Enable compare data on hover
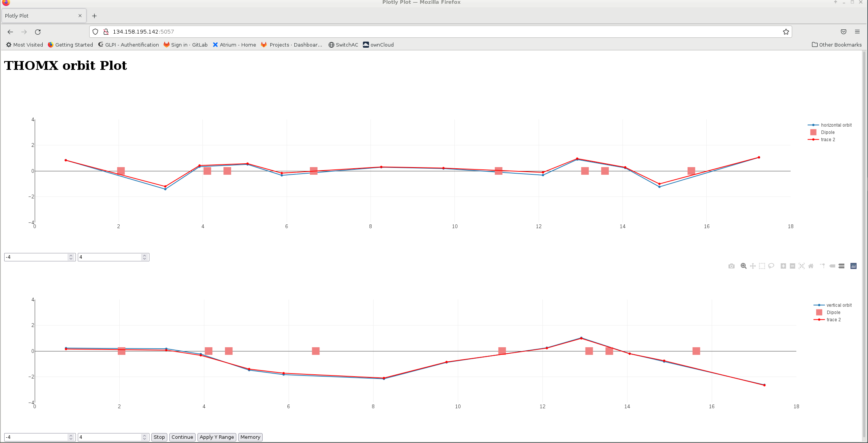 841,266
